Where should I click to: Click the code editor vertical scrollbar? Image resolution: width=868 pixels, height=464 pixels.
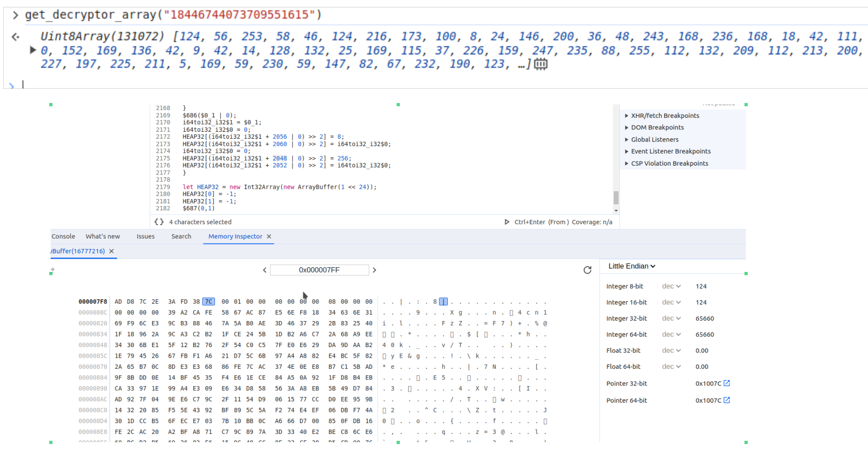pyautogui.click(x=616, y=198)
